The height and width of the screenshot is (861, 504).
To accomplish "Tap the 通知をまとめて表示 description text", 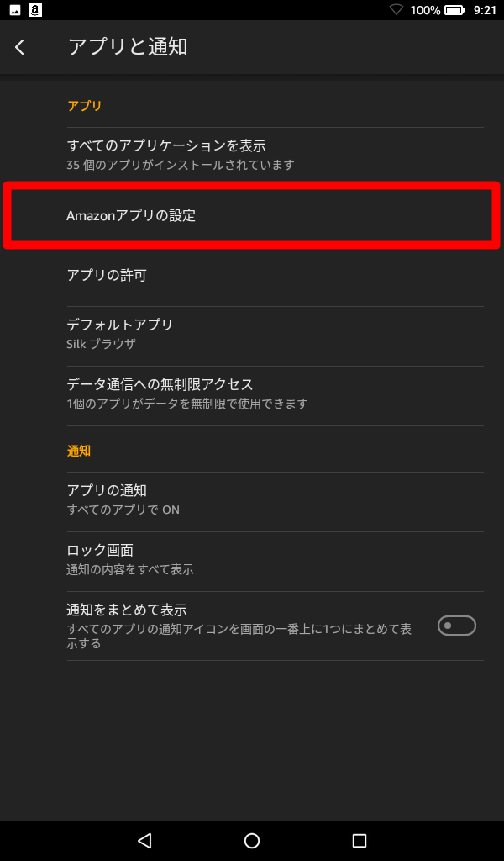I will click(239, 636).
